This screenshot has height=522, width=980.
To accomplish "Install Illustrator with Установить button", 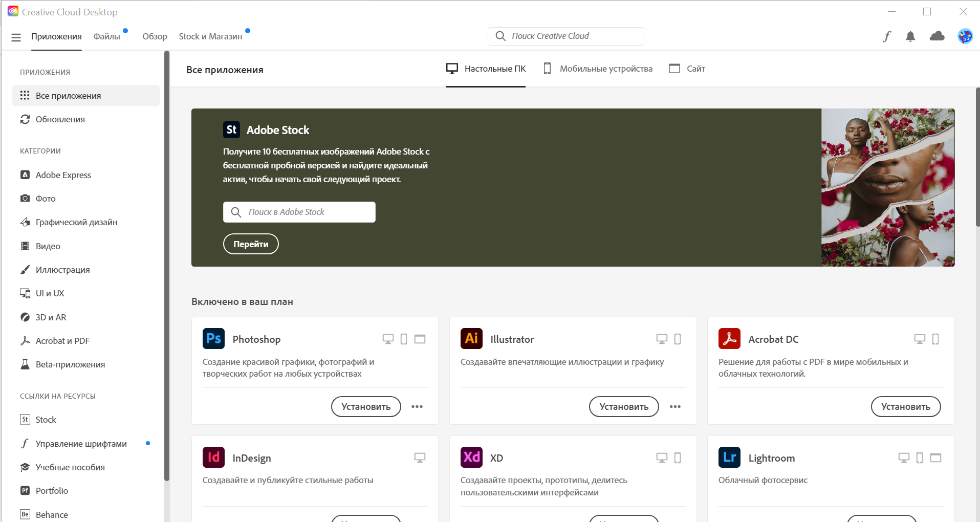I will click(x=624, y=406).
